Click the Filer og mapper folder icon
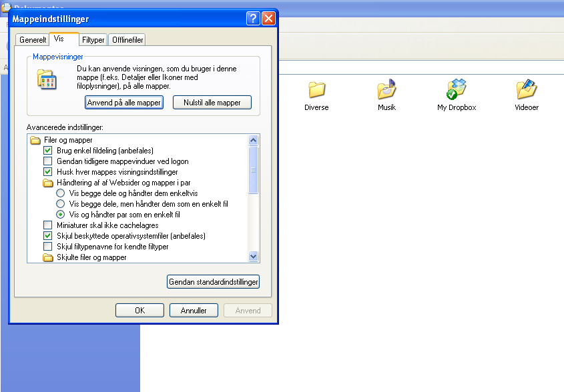564x392 pixels. coord(35,140)
